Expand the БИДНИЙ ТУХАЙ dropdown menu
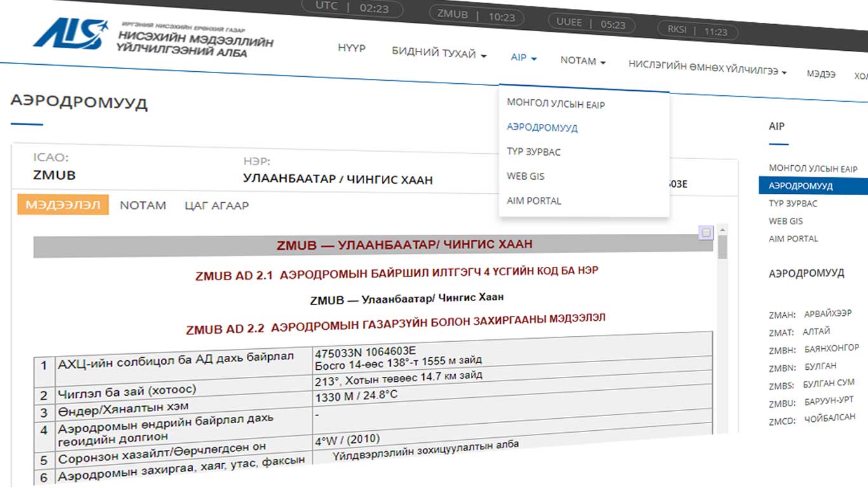The image size is (868, 488). click(439, 53)
